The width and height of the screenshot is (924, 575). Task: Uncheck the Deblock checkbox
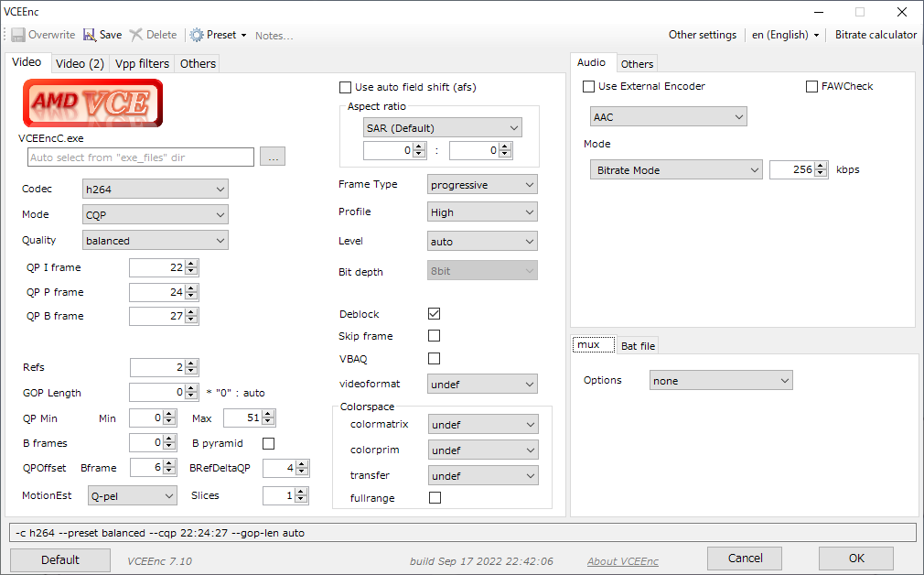point(435,314)
